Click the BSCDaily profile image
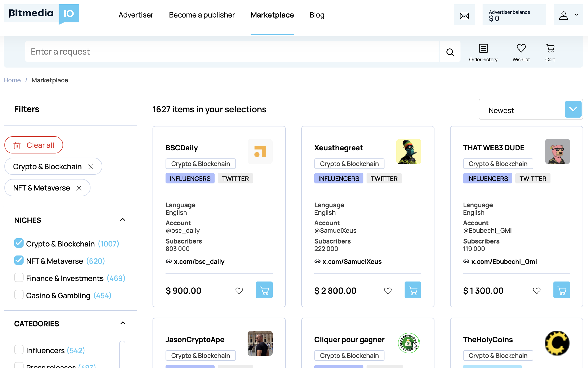This screenshot has height=368, width=588. [260, 151]
